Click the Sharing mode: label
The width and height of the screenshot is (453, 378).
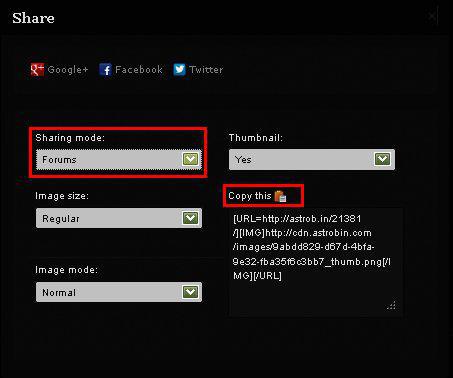coord(70,138)
